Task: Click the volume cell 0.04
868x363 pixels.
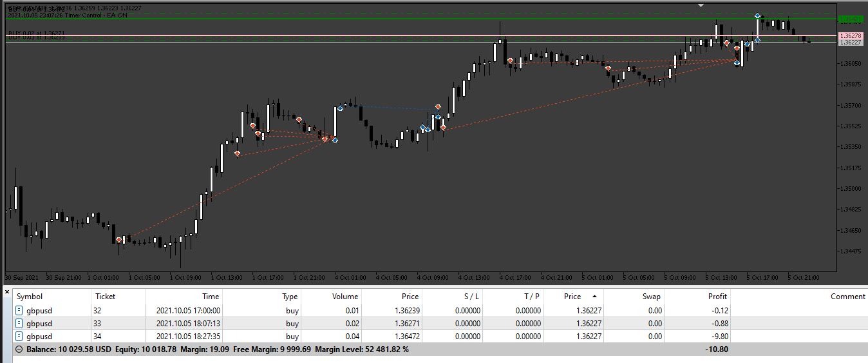Action: pos(351,336)
